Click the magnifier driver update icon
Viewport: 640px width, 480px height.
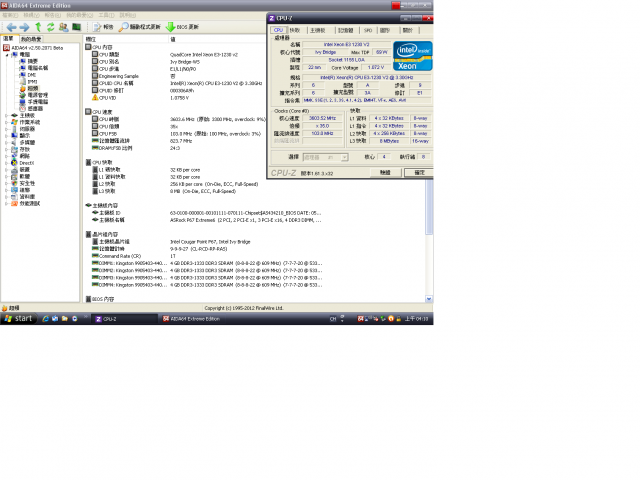coord(123,27)
